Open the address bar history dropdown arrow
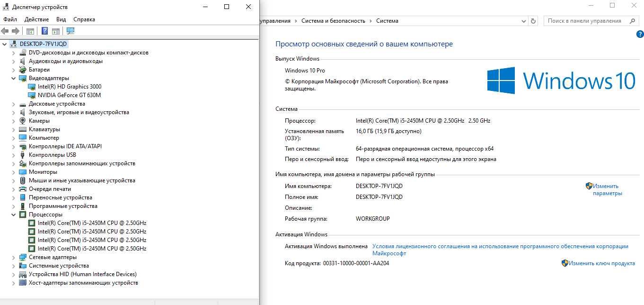 (524, 21)
